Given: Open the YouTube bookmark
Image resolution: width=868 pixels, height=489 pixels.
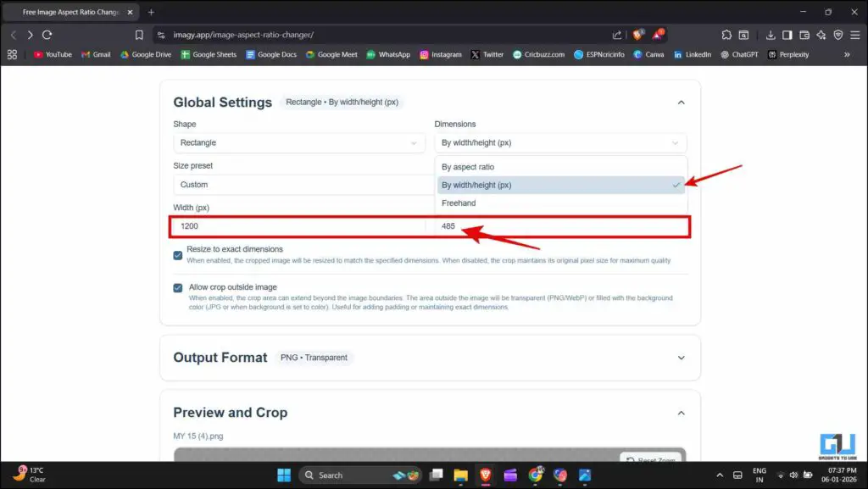Looking at the screenshot, I should point(53,54).
